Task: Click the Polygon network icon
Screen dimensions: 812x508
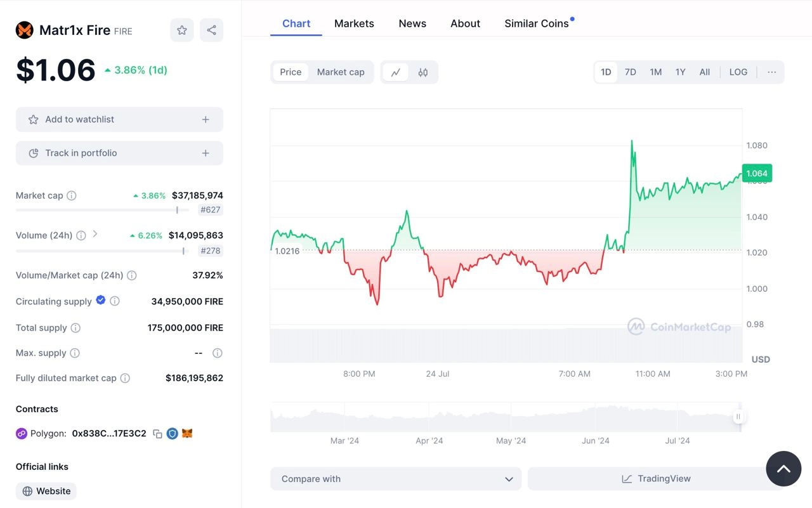Action: [22, 434]
